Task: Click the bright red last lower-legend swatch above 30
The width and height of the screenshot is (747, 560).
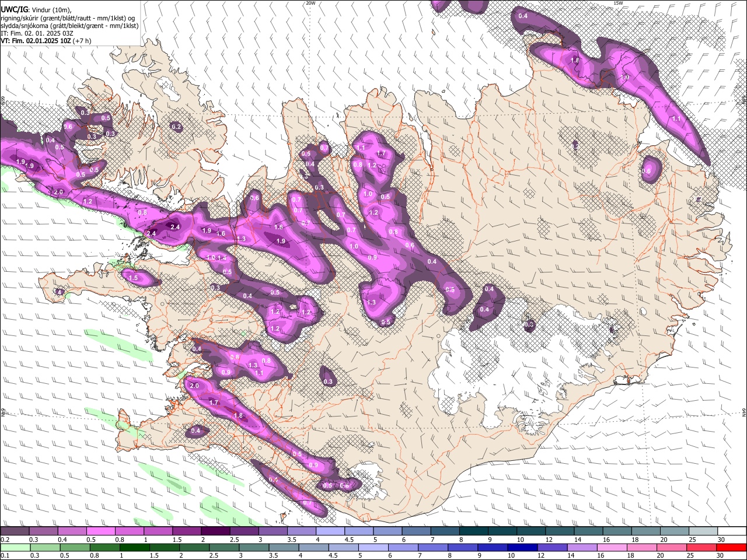Action: tap(732, 547)
